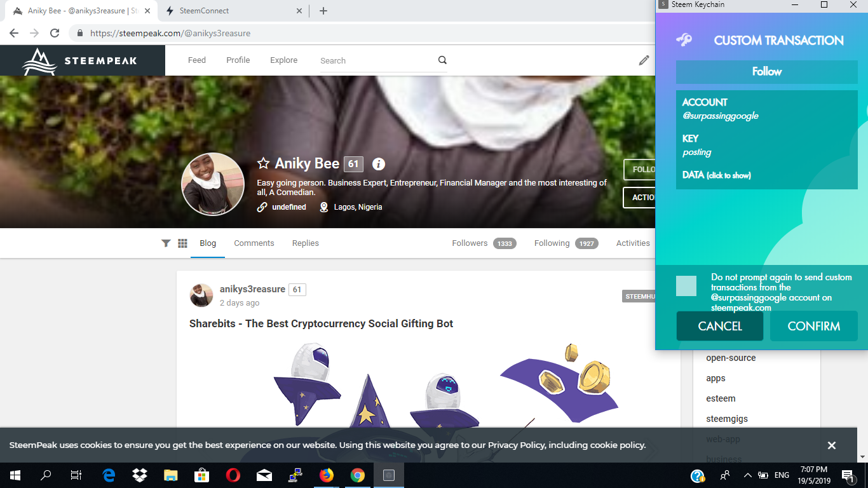Click the search magnifier icon
868x488 pixels.
coord(442,60)
